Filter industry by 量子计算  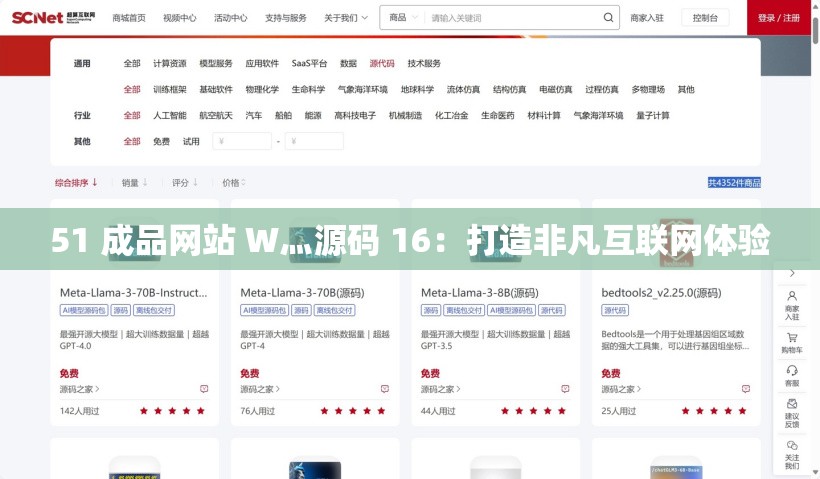pos(653,115)
